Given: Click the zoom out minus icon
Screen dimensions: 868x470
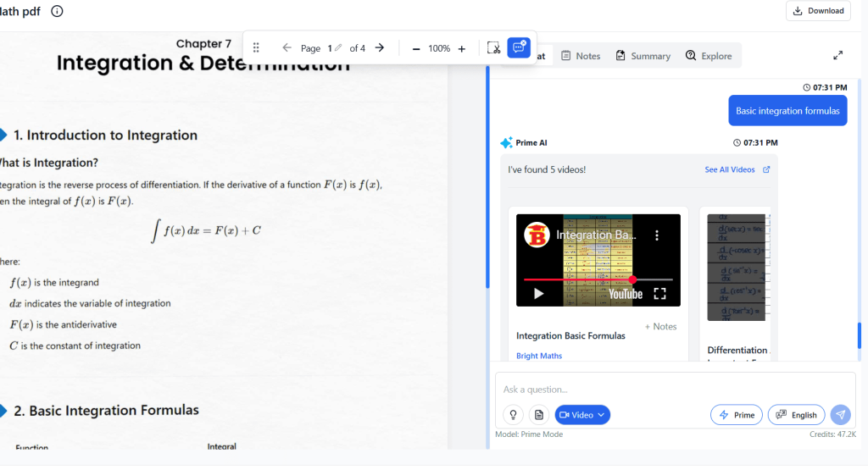Looking at the screenshot, I should [x=416, y=48].
